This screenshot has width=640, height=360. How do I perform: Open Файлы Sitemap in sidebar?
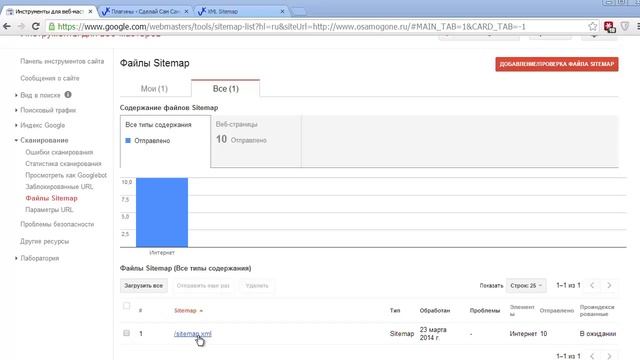pos(51,198)
